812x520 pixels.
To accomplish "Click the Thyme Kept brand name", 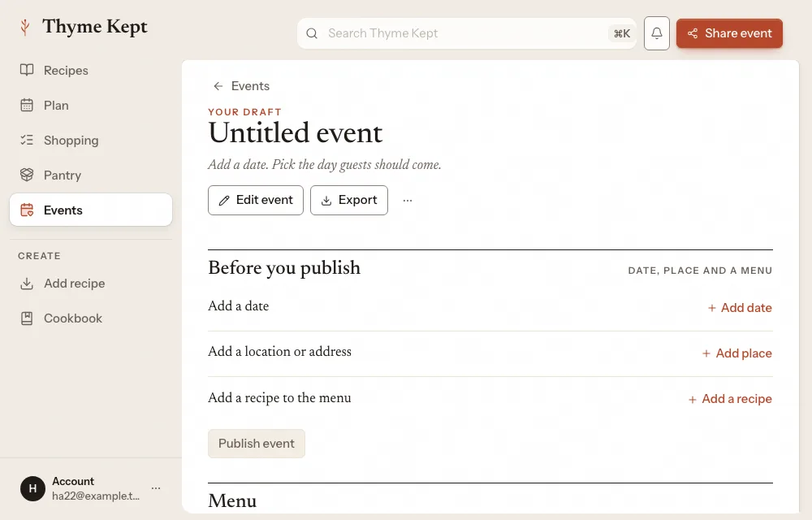I will pos(95,27).
